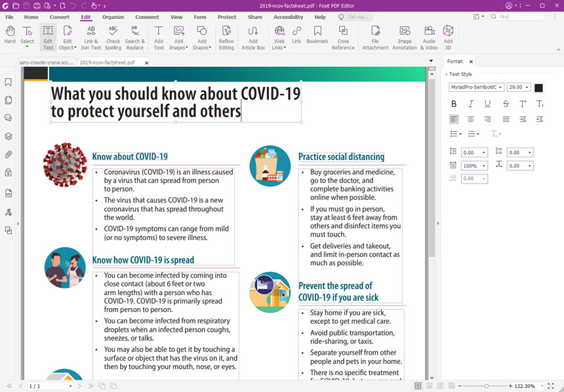The height and width of the screenshot is (392, 564).
Task: Activate the Edit Text tool
Action: 48,37
